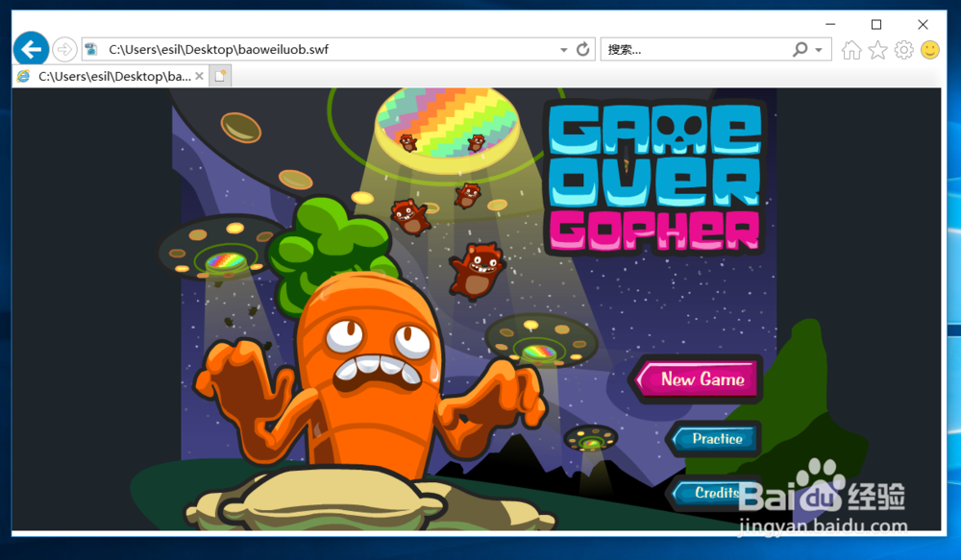Click the Internet Explorer icon on tab
The image size is (961, 560).
coord(24,76)
